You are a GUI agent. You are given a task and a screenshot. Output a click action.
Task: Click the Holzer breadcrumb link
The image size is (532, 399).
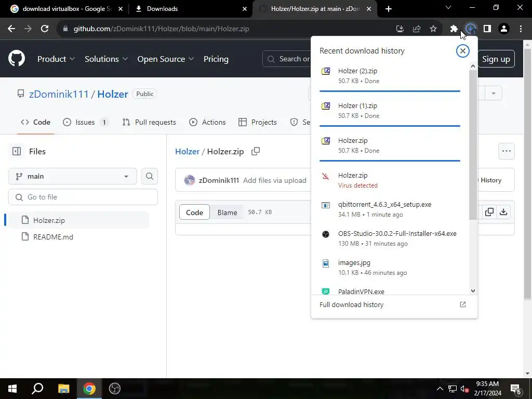tap(187, 151)
